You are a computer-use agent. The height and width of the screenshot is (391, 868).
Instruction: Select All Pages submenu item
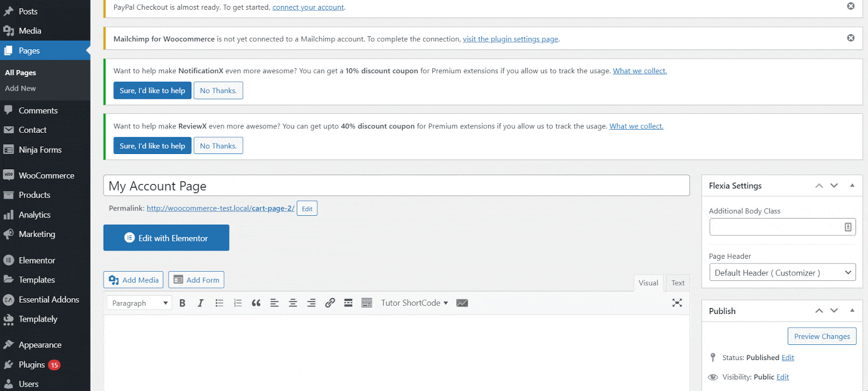pyautogui.click(x=21, y=73)
